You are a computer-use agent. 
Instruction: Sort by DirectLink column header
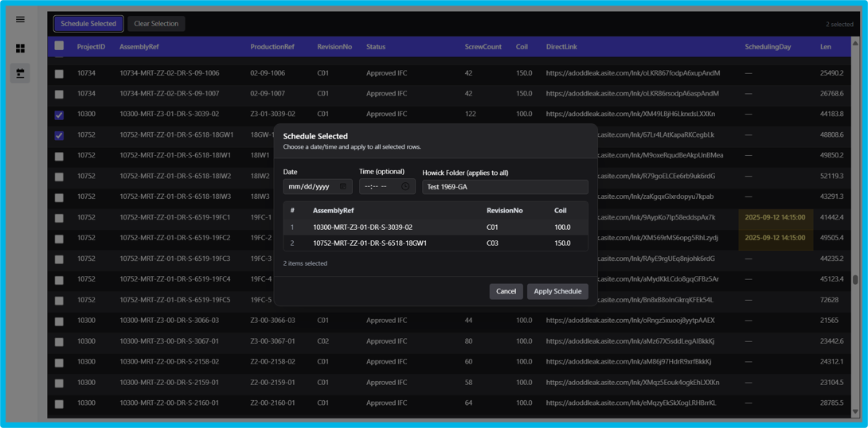point(561,47)
